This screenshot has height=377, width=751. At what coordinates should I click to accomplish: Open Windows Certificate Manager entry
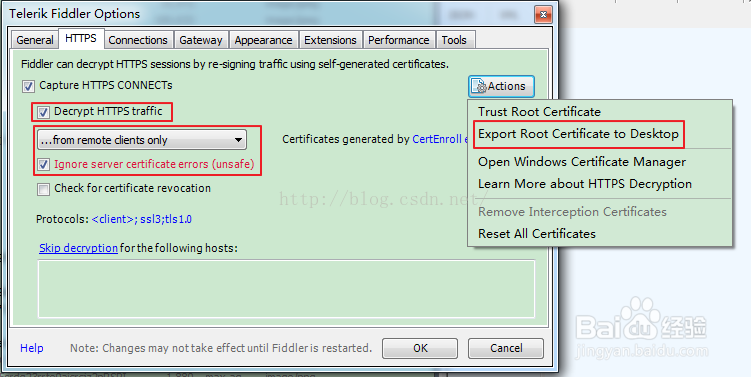click(581, 162)
